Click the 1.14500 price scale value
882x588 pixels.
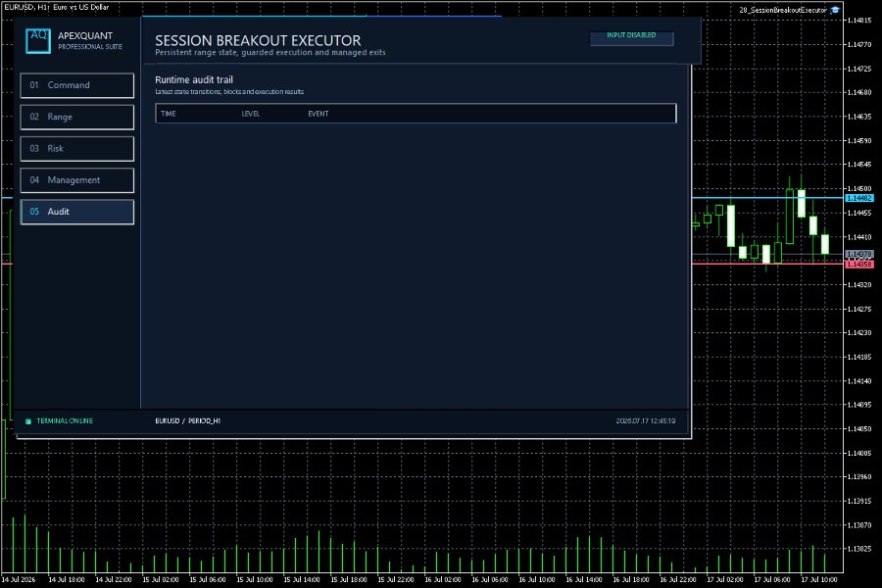pos(858,188)
